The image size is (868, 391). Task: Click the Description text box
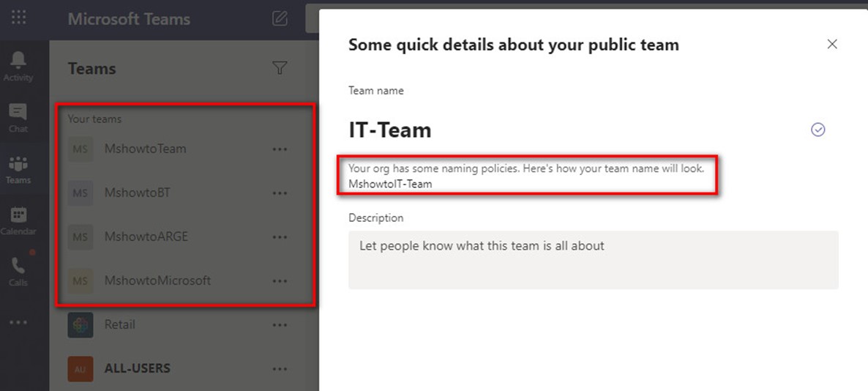coord(594,260)
